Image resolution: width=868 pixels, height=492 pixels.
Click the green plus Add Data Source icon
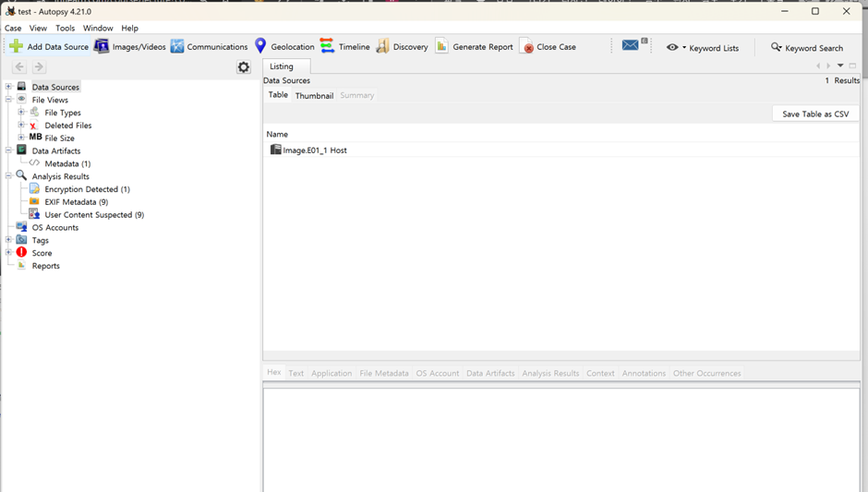coord(16,46)
